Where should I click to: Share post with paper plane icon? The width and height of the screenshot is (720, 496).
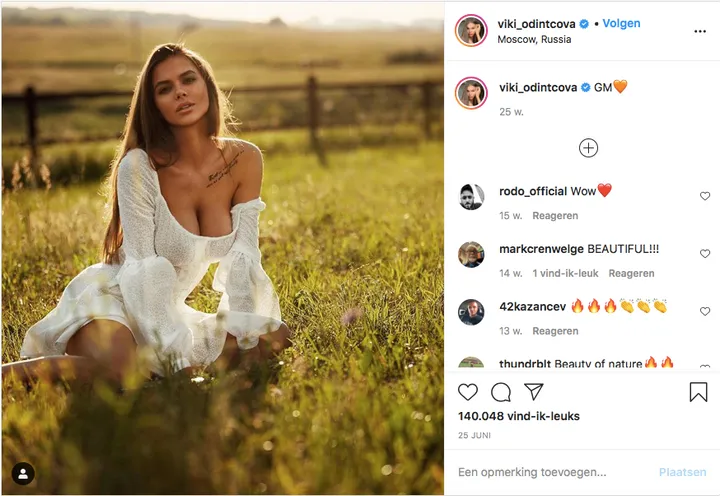534,392
